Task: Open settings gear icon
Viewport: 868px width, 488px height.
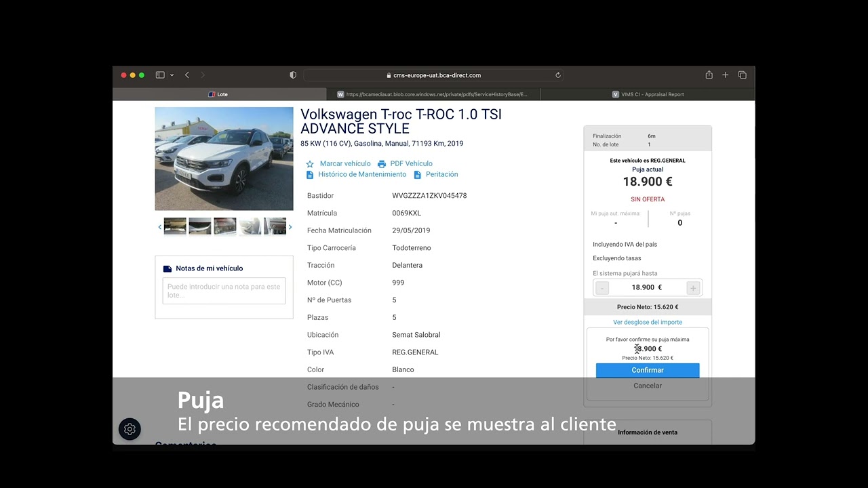Action: pyautogui.click(x=130, y=429)
